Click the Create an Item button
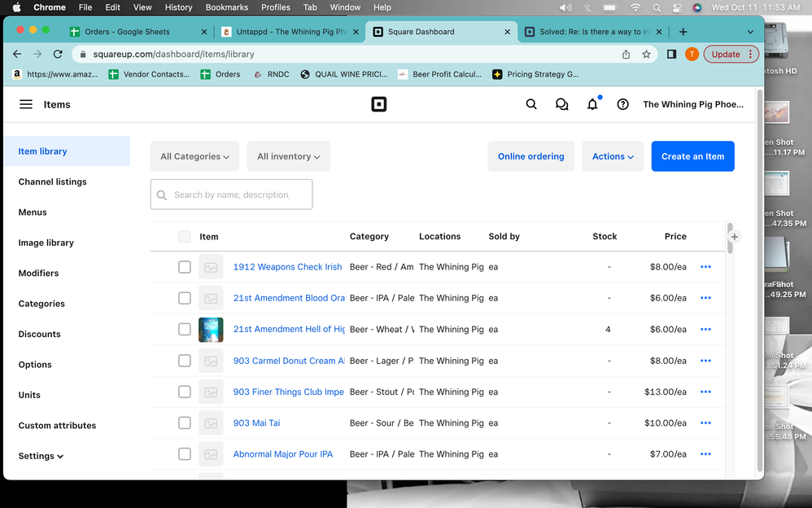 692,156
